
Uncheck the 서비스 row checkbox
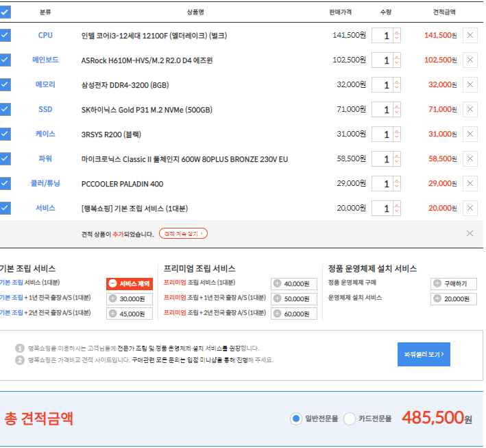pyautogui.click(x=5, y=208)
